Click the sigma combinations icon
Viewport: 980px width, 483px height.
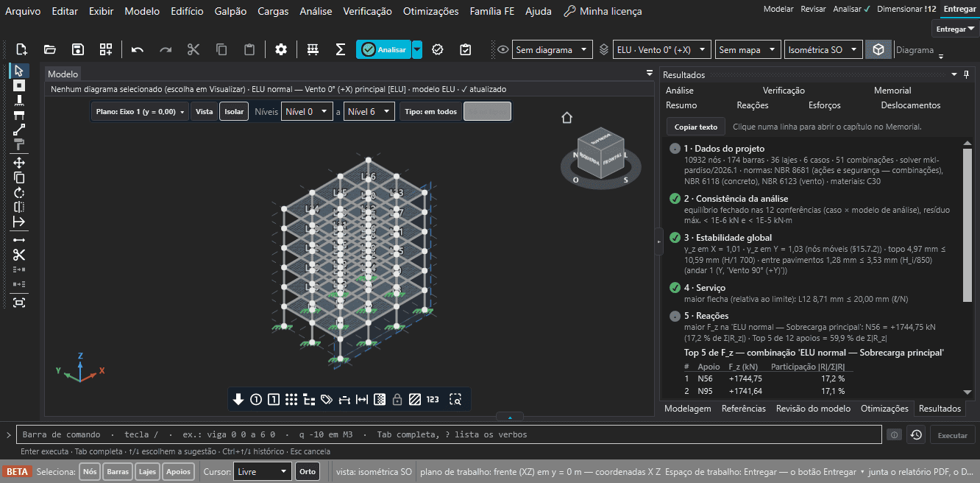point(341,49)
